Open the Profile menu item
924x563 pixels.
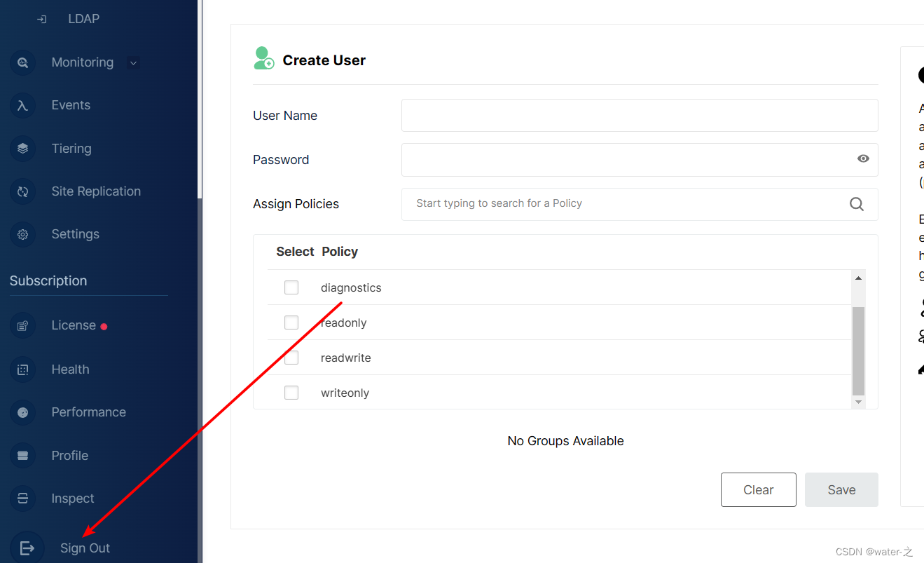coord(69,456)
